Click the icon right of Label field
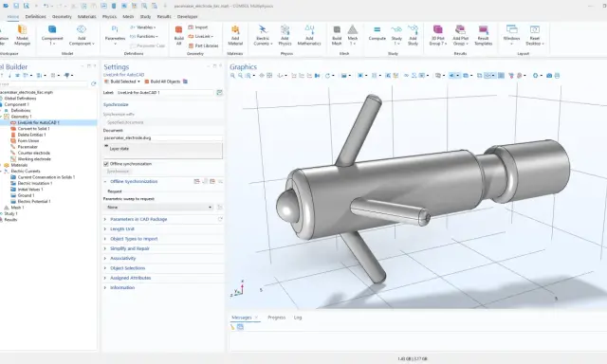Viewport: 607px width, 364px height. pos(219,93)
